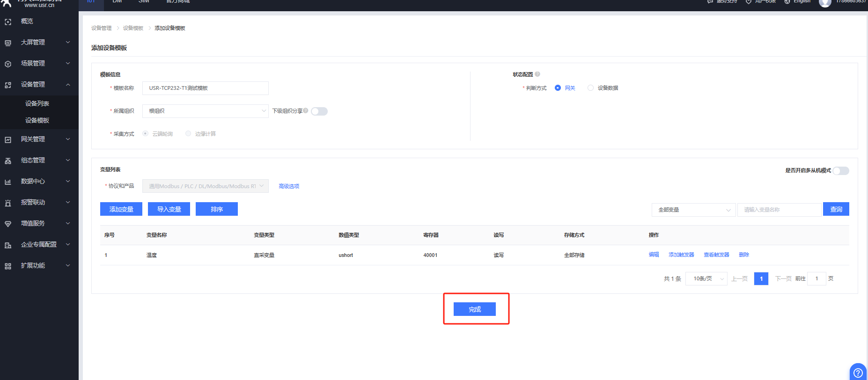Open the 全部变量 filter dropdown
Viewport: 868px width, 380px height.
[x=693, y=210]
